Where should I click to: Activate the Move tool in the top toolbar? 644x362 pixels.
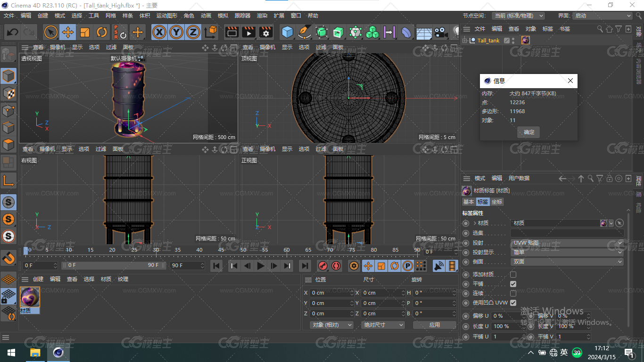tap(68, 32)
